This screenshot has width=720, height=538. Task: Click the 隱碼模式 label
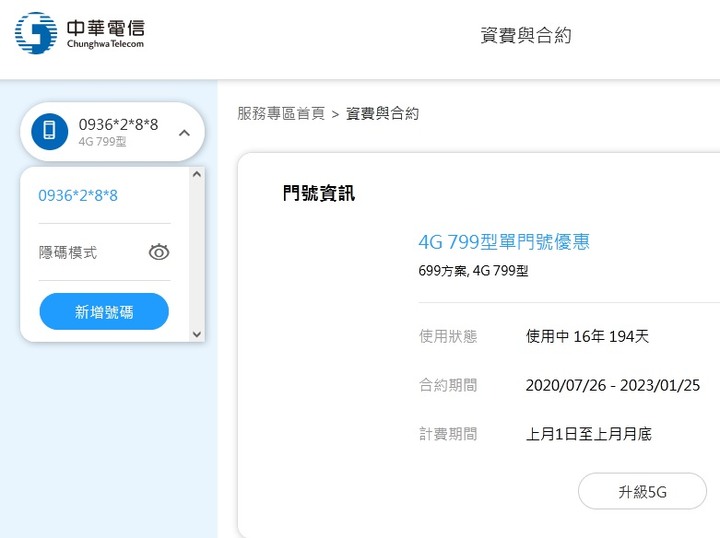click(x=68, y=252)
